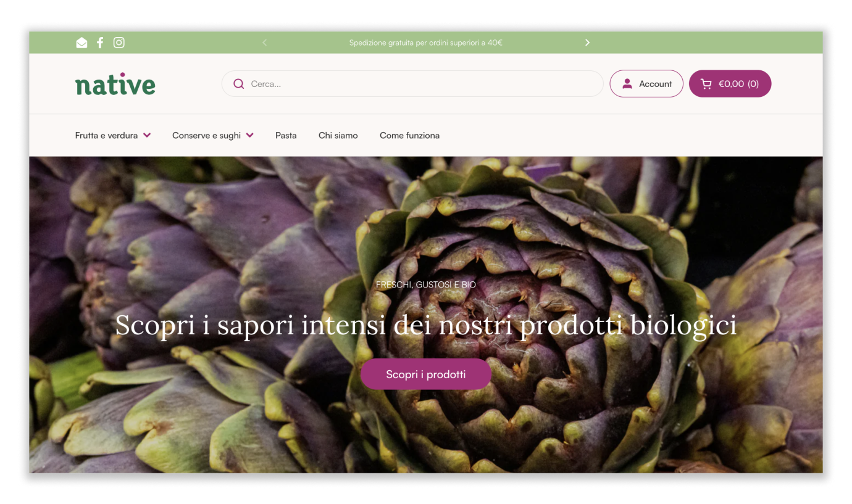Open the Come funziona page
The image size is (852, 504).
click(x=409, y=135)
